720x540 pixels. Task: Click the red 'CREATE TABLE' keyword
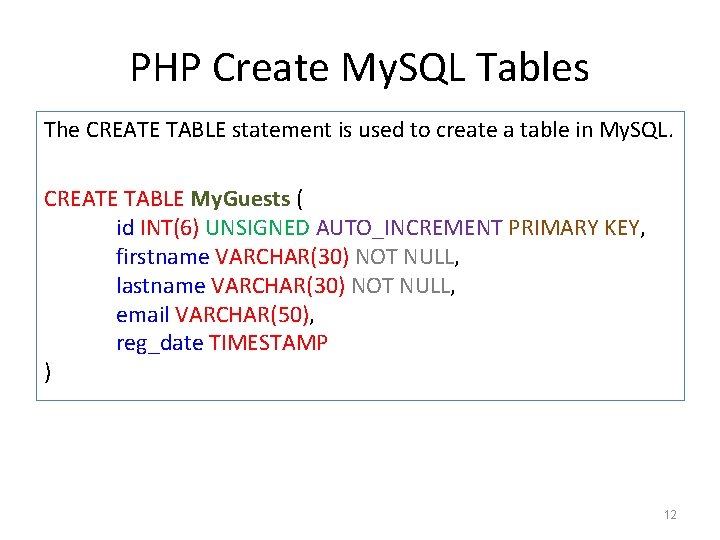(114, 199)
